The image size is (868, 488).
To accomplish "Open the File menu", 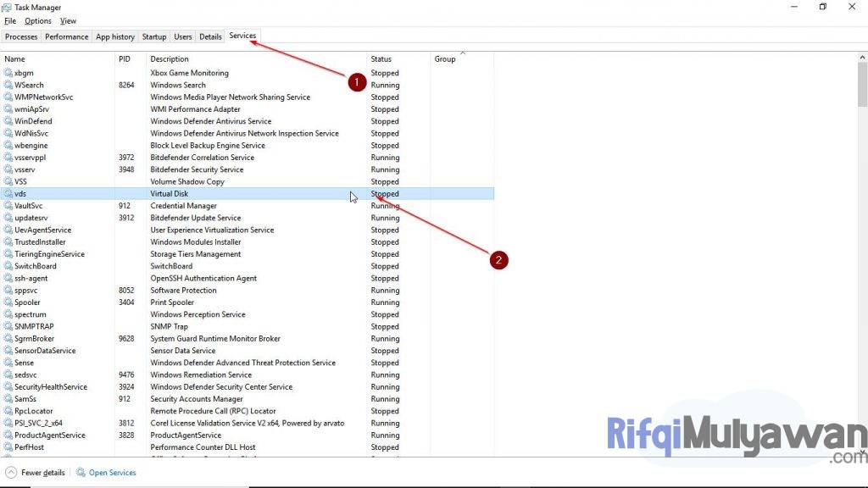I will pyautogui.click(x=9, y=20).
